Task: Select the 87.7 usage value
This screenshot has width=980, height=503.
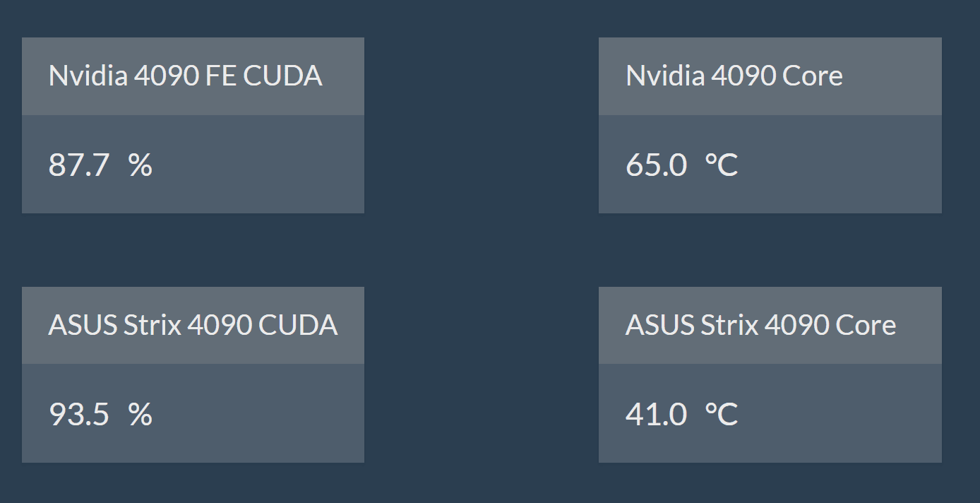Action: point(78,165)
